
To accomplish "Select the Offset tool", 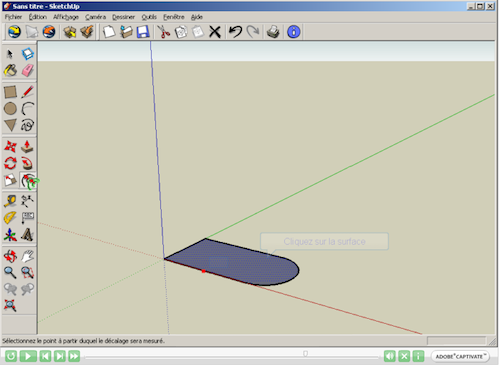I will tap(28, 181).
